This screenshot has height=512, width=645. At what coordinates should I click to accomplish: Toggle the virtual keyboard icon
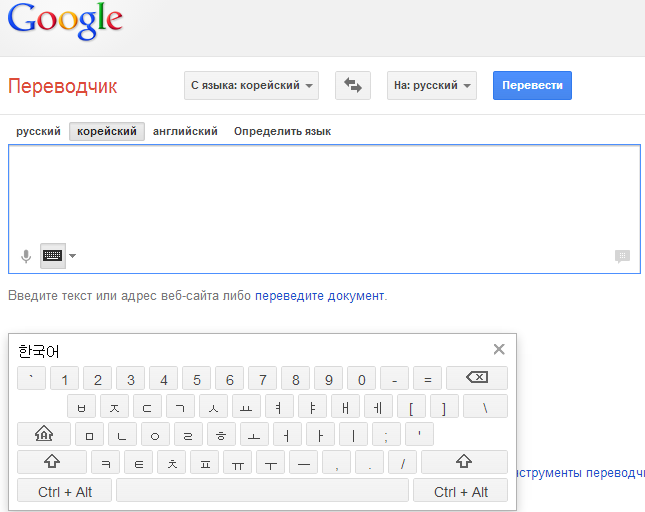[53, 256]
